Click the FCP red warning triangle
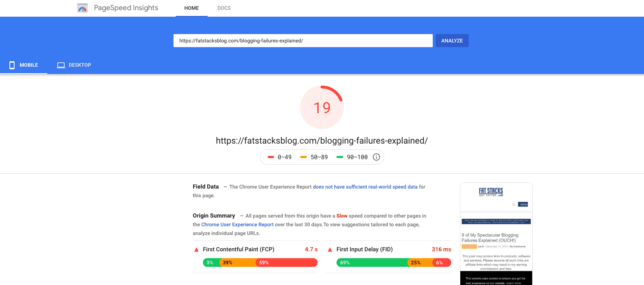This screenshot has width=644, height=285. [x=196, y=249]
